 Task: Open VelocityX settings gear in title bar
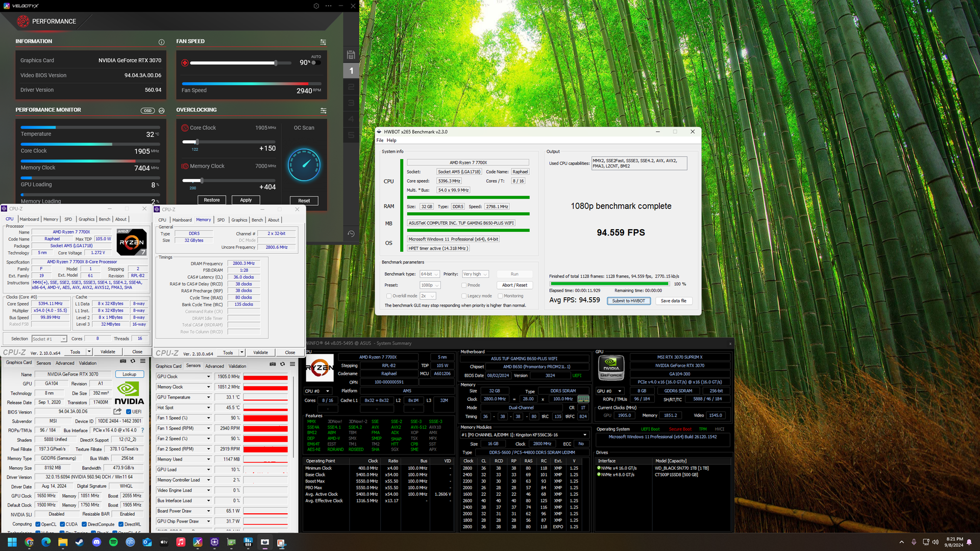coord(316,6)
